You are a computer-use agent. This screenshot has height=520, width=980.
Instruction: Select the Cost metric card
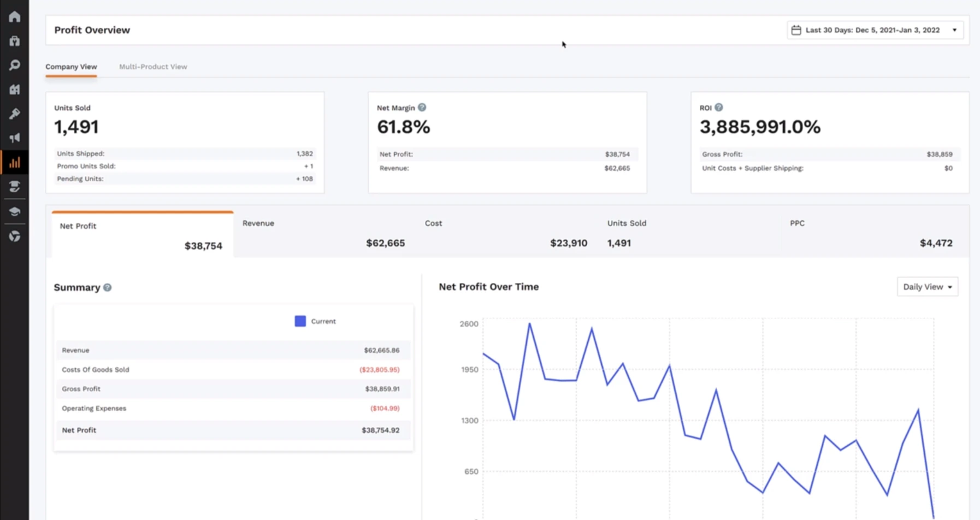click(506, 234)
